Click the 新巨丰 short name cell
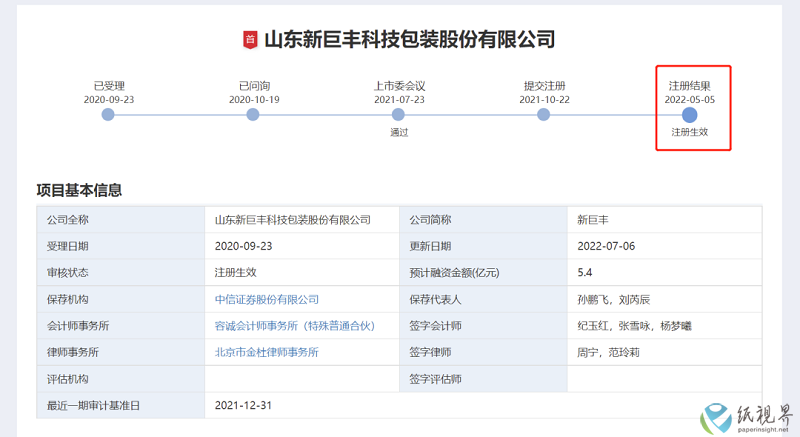800x437 pixels. point(664,220)
